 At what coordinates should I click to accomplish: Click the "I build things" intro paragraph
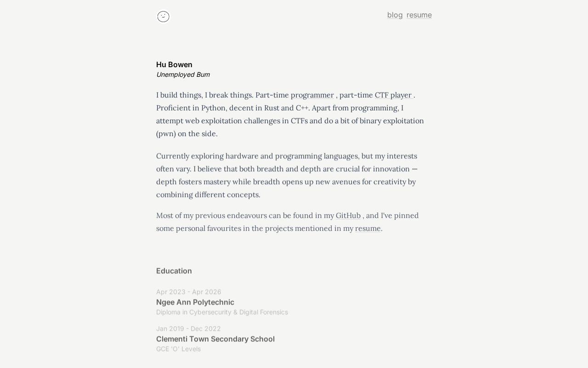(x=290, y=114)
